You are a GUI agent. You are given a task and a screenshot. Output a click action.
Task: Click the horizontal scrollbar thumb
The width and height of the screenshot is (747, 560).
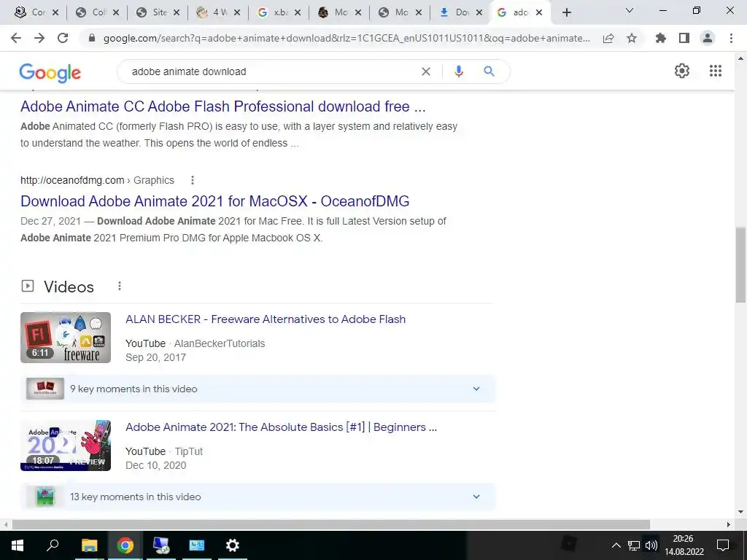[331, 524]
